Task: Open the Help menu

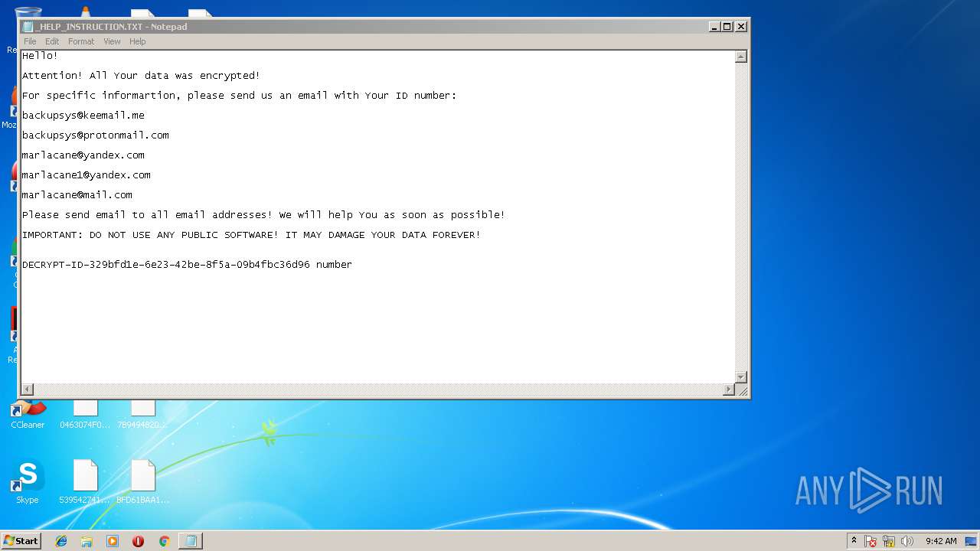Action: coord(138,41)
